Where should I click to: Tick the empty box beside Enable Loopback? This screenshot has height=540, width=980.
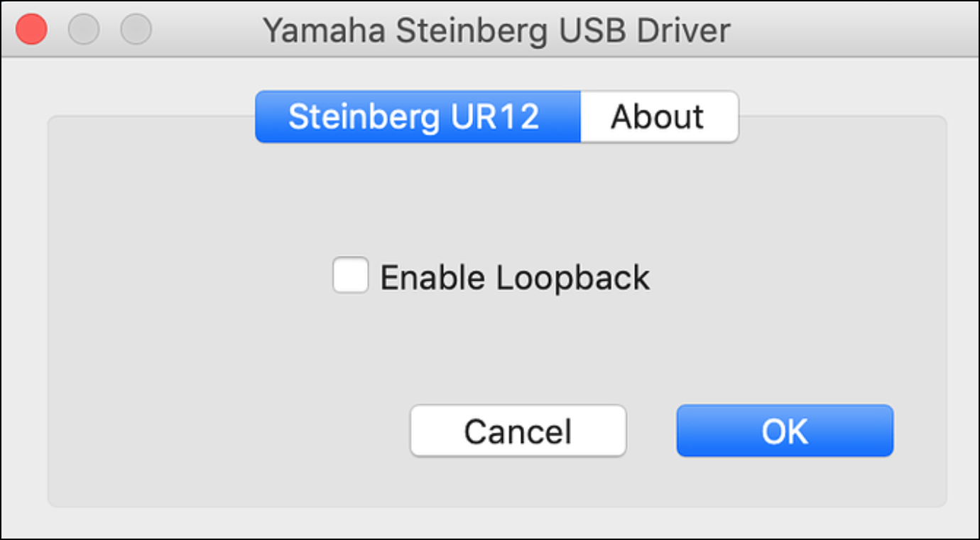point(350,276)
